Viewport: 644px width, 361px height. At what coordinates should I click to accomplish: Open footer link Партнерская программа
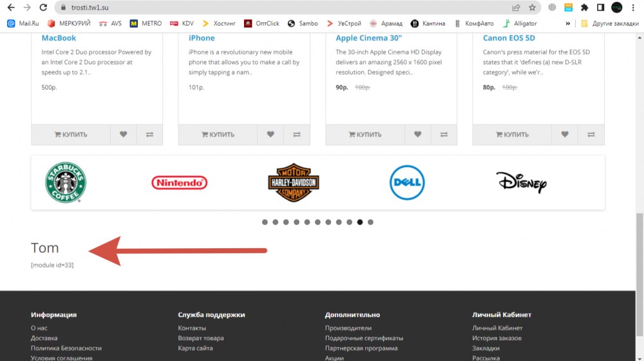[361, 348]
